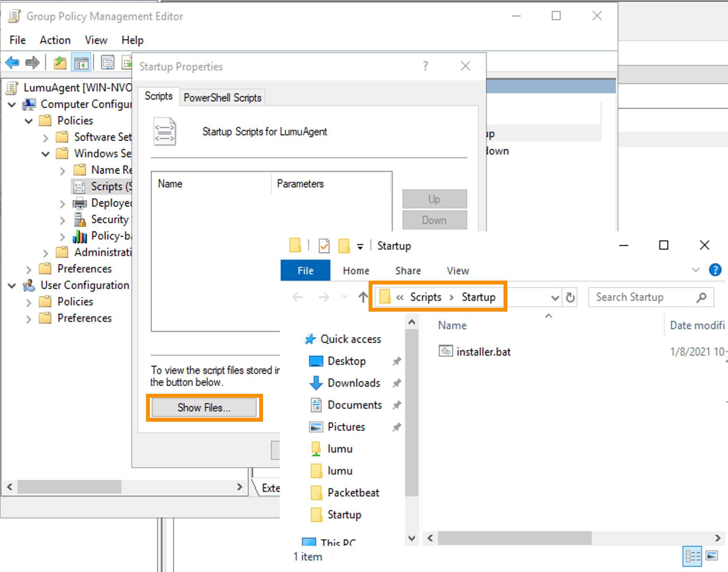Switch to Large Icons view layout icon
Image resolution: width=728 pixels, height=572 pixels.
pyautogui.click(x=712, y=556)
